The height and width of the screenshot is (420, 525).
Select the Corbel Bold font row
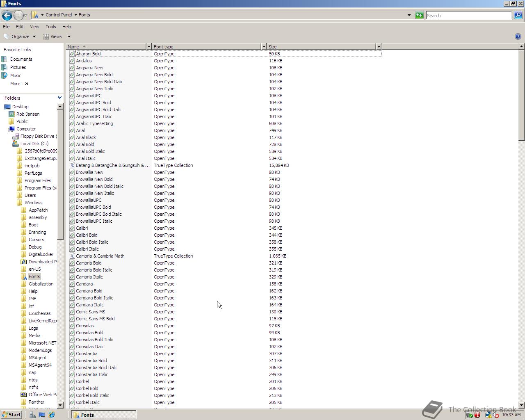pyautogui.click(x=225, y=388)
